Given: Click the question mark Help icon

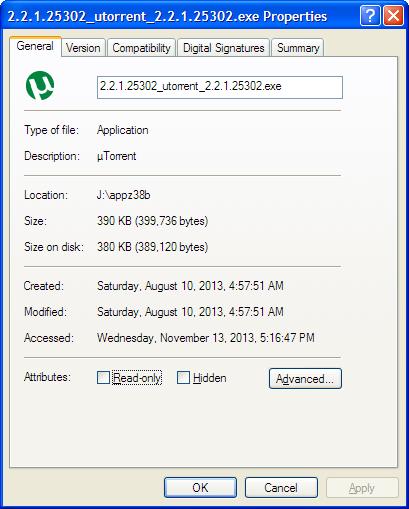Looking at the screenshot, I should pos(370,15).
